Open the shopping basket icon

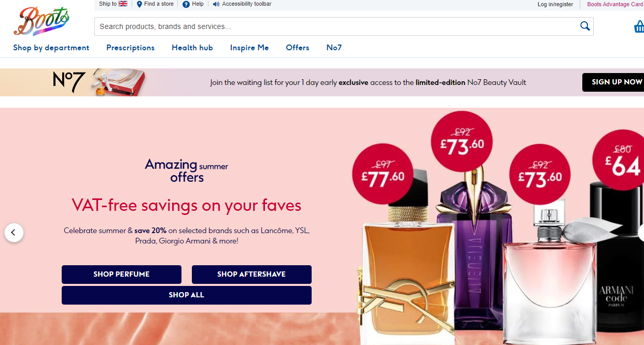pos(639,26)
